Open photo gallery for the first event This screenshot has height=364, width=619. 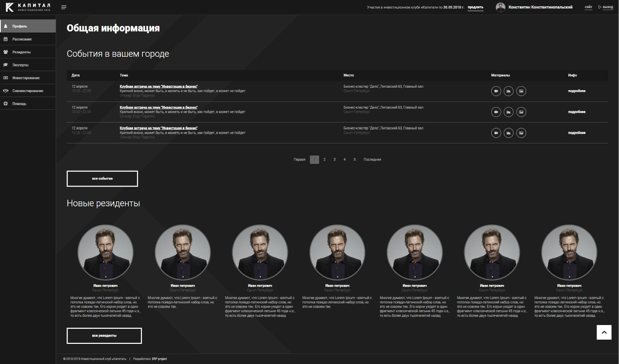point(521,91)
